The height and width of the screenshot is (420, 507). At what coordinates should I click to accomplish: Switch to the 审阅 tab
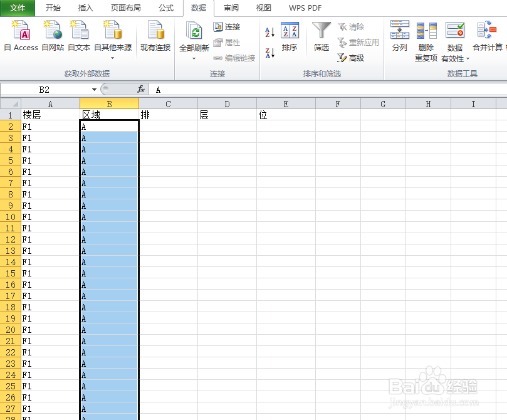[x=231, y=8]
